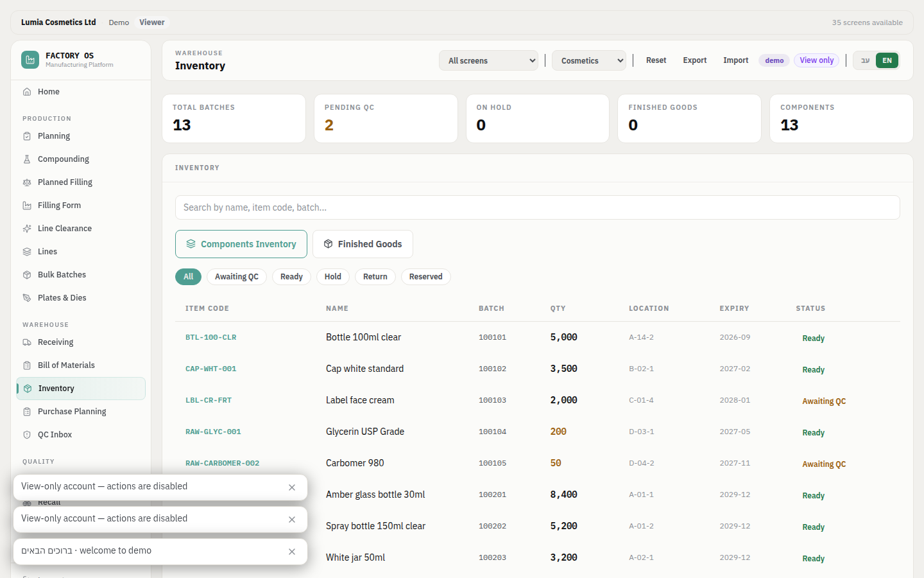The height and width of the screenshot is (578, 924).
Task: Click the Components summary card
Action: (841, 119)
